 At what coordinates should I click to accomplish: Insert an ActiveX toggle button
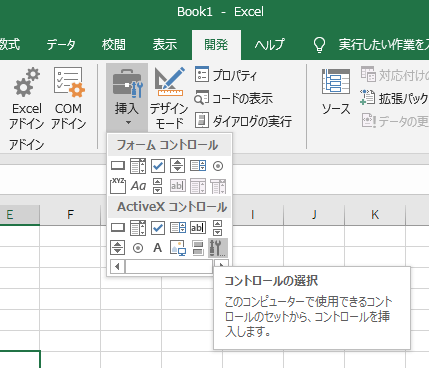coord(198,248)
